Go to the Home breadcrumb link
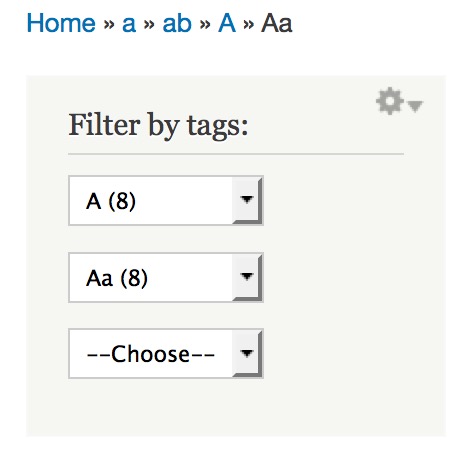This screenshot has height=476, width=456. click(61, 23)
